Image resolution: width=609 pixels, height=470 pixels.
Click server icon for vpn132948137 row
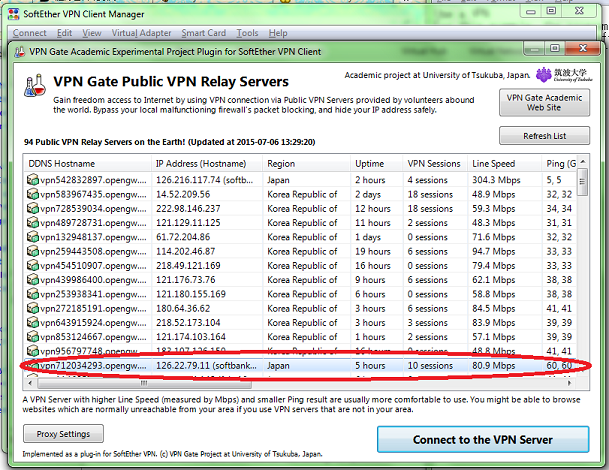[x=33, y=237]
